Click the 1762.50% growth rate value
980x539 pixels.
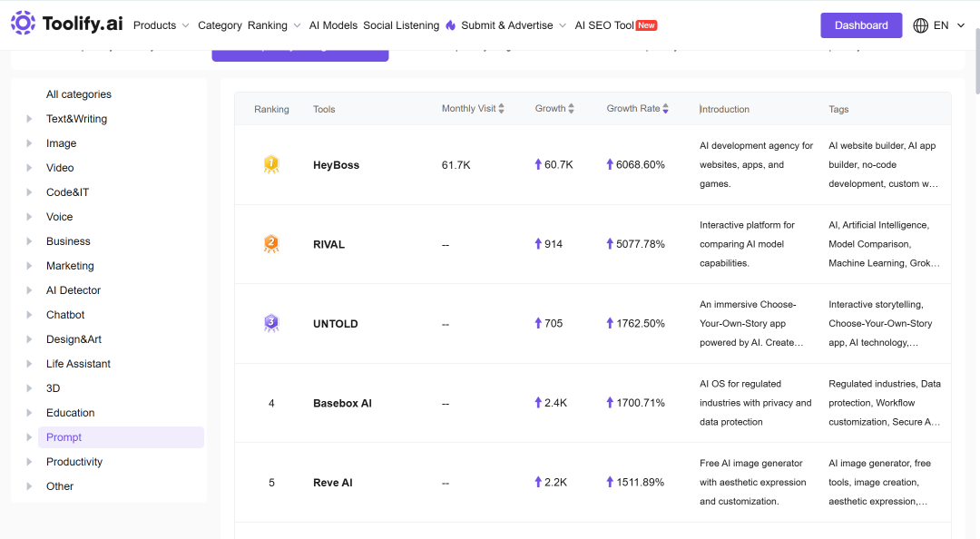pyautogui.click(x=641, y=323)
